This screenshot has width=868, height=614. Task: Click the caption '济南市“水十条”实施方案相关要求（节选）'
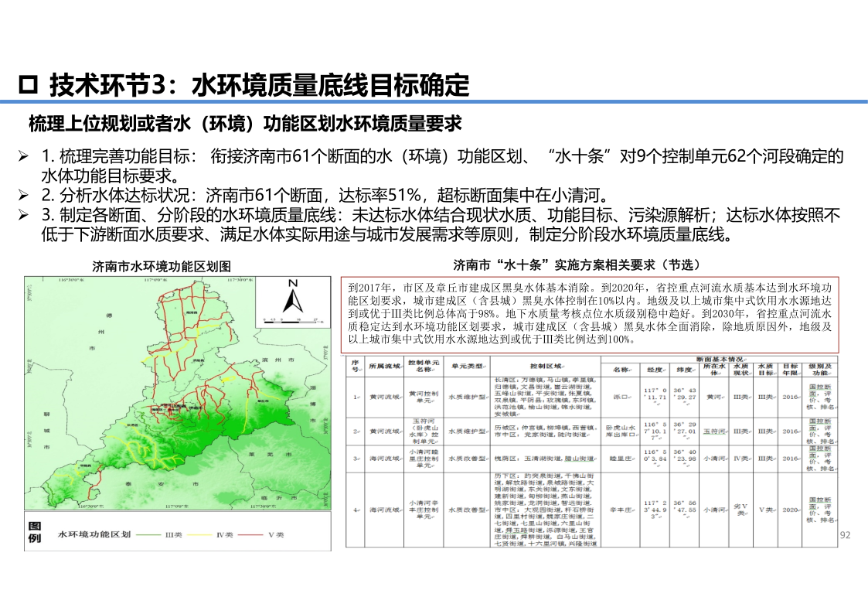tap(577, 264)
